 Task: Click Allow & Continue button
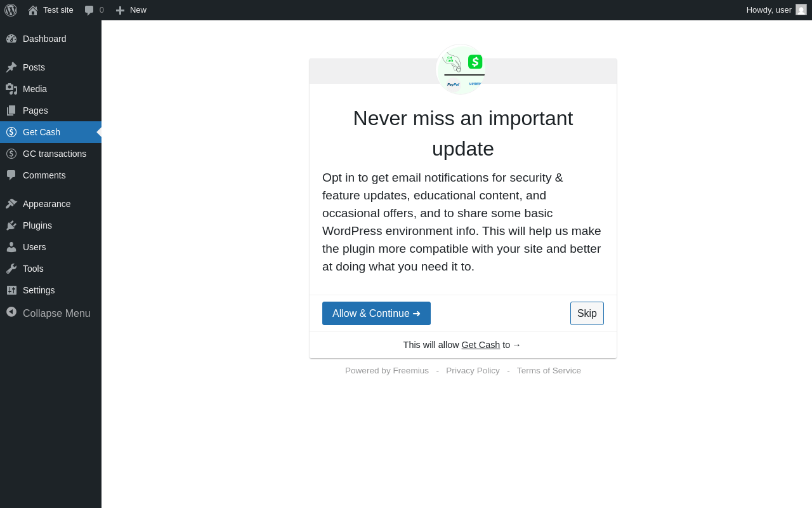click(x=376, y=313)
